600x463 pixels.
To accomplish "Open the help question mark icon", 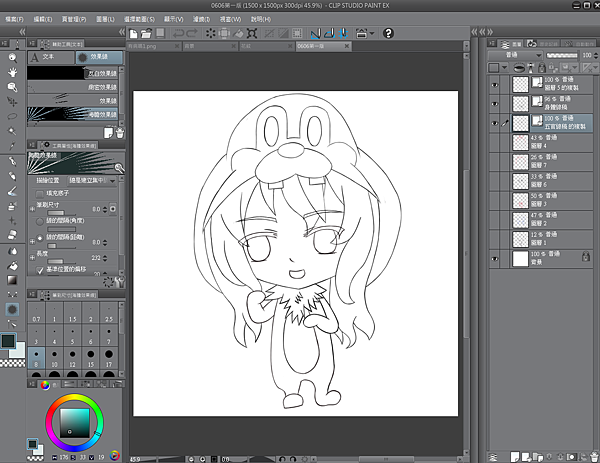I will (x=387, y=33).
